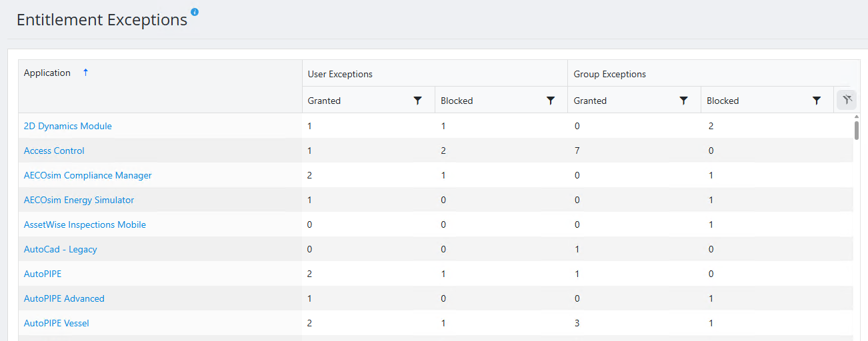Select AECOsim Compliance Manager link
The width and height of the screenshot is (868, 341).
click(88, 175)
